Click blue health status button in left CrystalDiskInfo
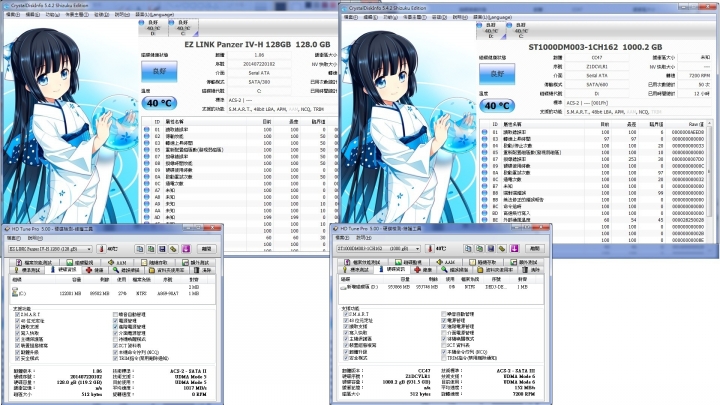Viewport: 720px width, 405px height. tap(159, 71)
